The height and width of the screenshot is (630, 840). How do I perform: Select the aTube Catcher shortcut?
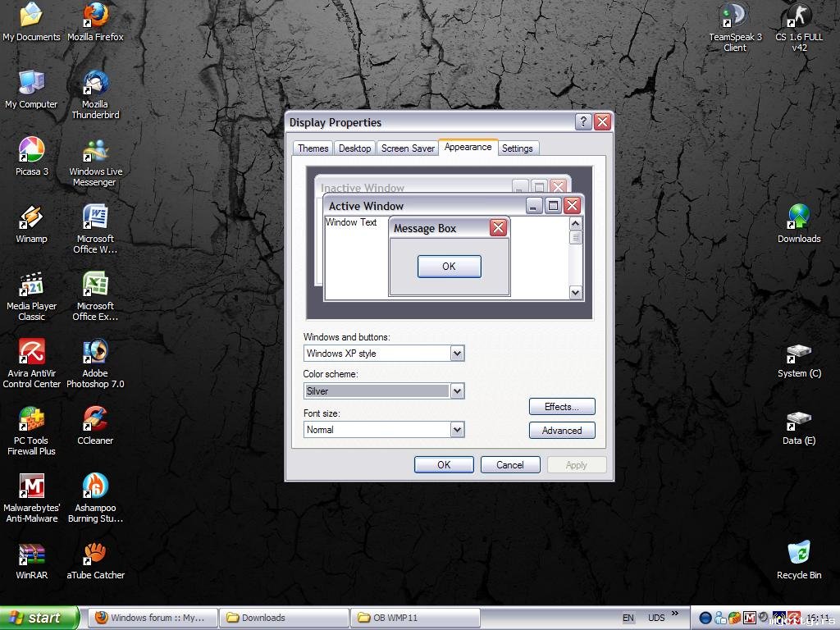coord(95,561)
